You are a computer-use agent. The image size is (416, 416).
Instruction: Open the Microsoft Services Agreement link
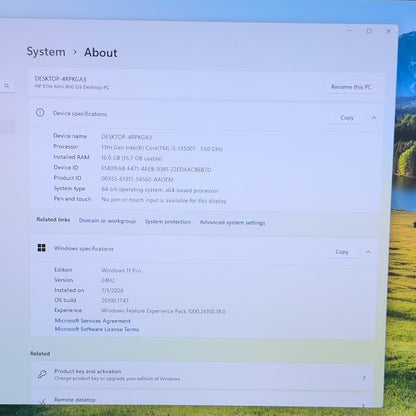92,321
